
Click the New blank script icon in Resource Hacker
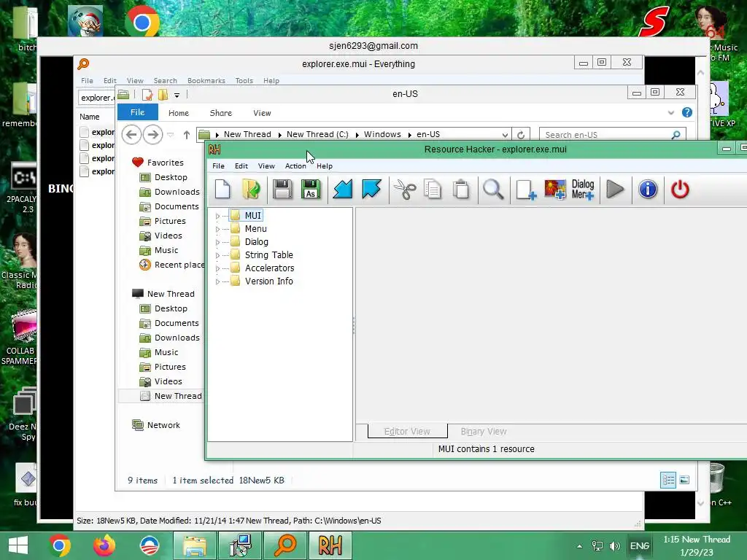click(x=222, y=190)
